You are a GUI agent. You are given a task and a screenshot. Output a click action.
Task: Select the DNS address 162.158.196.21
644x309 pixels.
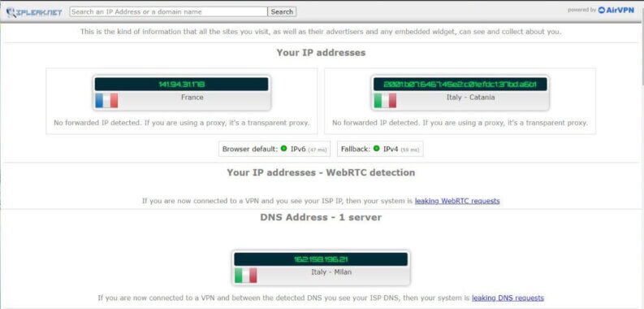click(x=321, y=259)
